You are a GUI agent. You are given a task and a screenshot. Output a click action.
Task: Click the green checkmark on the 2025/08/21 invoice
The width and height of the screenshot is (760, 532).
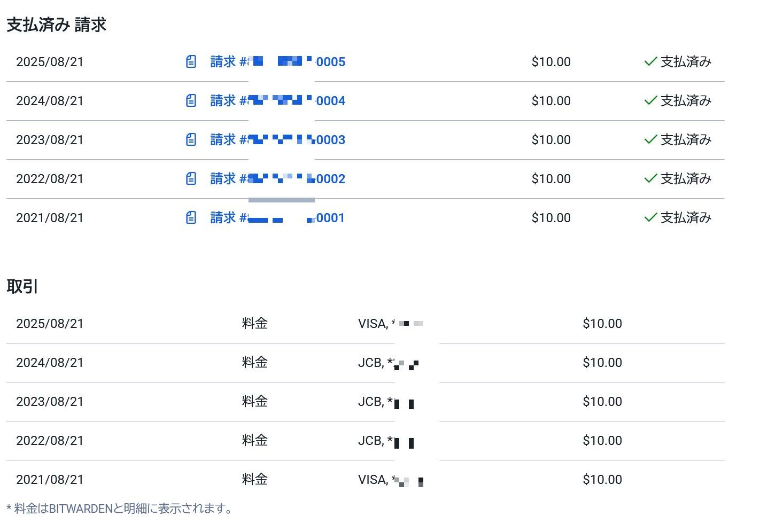point(650,61)
